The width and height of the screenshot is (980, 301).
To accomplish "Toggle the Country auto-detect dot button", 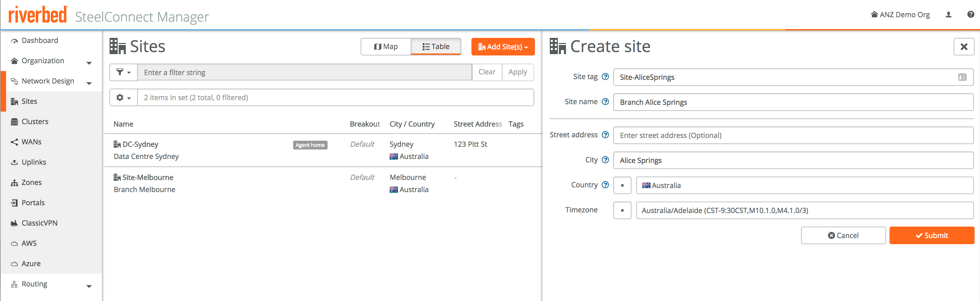I will (x=622, y=185).
